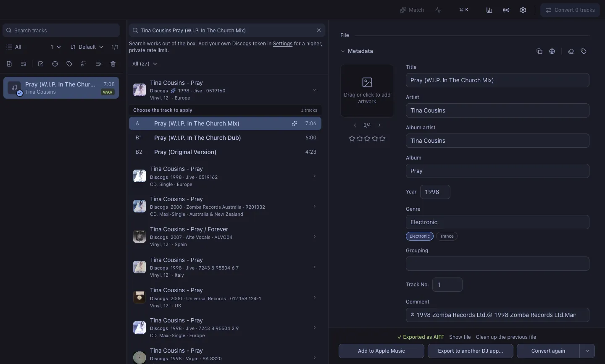
Task: Collapse the 0519160 Discogs release chevron
Action: pyautogui.click(x=315, y=90)
